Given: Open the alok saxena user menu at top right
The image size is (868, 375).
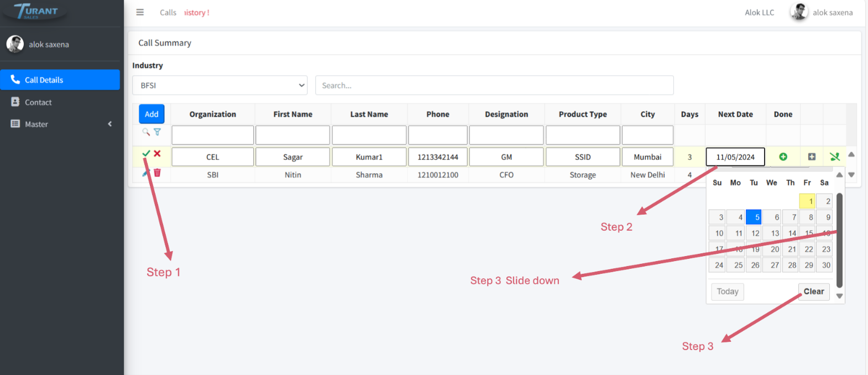Looking at the screenshot, I should point(822,12).
